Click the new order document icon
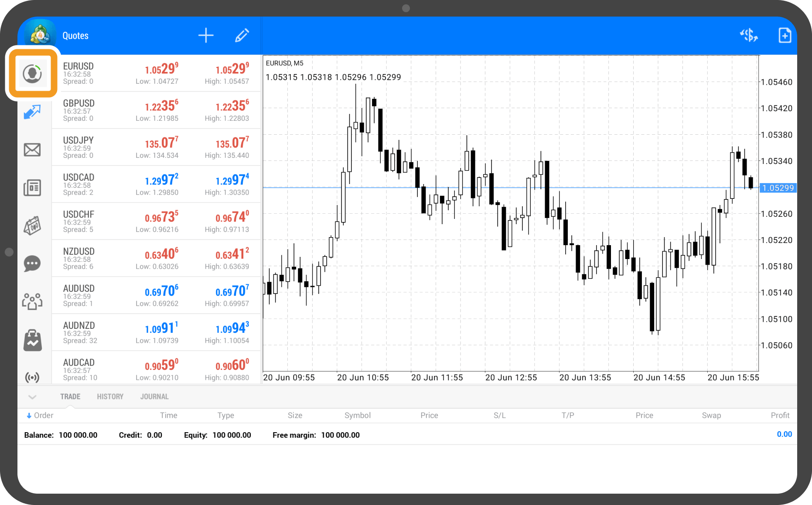This screenshot has height=505, width=812. point(785,35)
